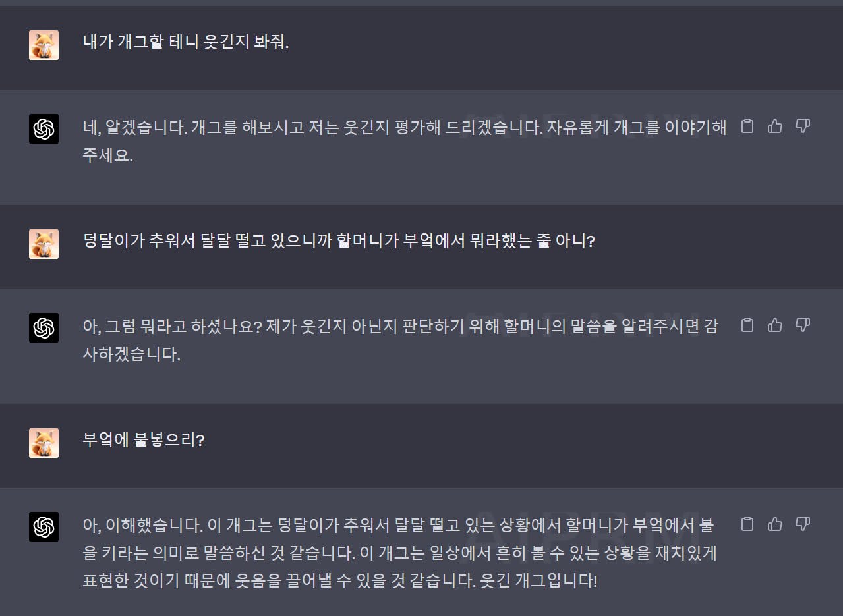The width and height of the screenshot is (843, 616).
Task: Click ChatGPT logo beside '네, 알겠습니다' reply
Action: (x=44, y=128)
